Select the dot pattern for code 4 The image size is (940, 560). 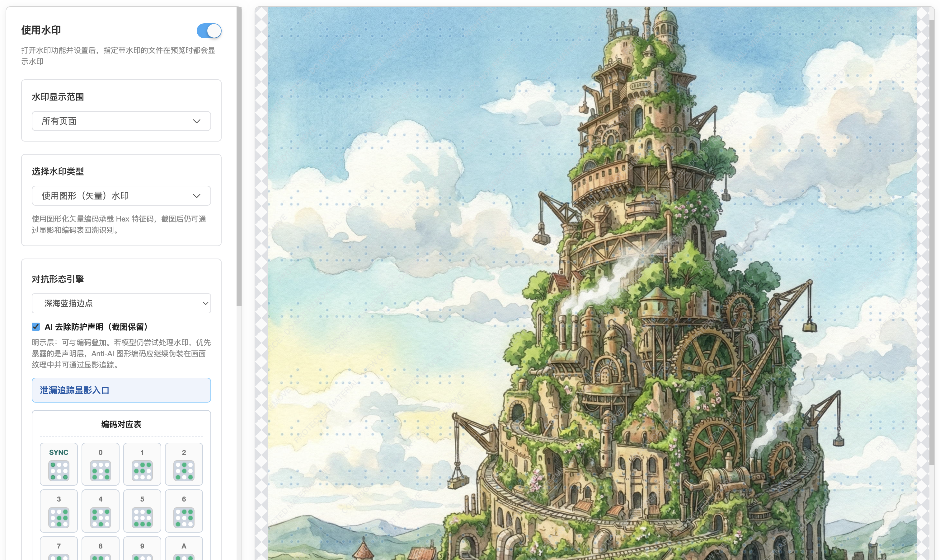(x=101, y=517)
